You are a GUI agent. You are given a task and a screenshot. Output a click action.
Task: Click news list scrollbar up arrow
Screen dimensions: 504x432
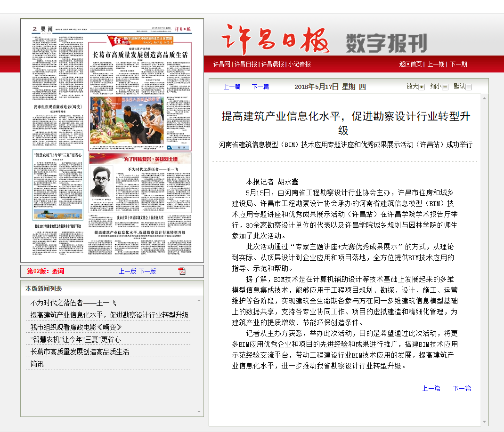(x=199, y=299)
